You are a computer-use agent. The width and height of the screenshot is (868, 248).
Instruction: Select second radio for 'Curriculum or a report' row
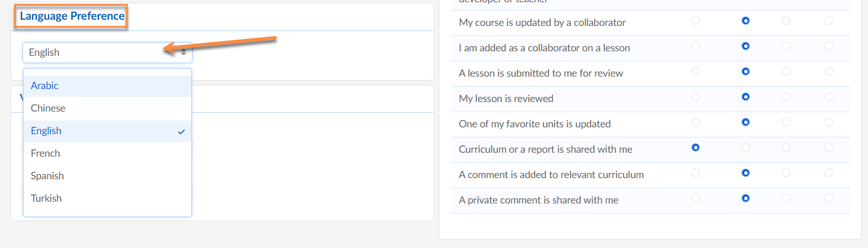pyautogui.click(x=746, y=148)
